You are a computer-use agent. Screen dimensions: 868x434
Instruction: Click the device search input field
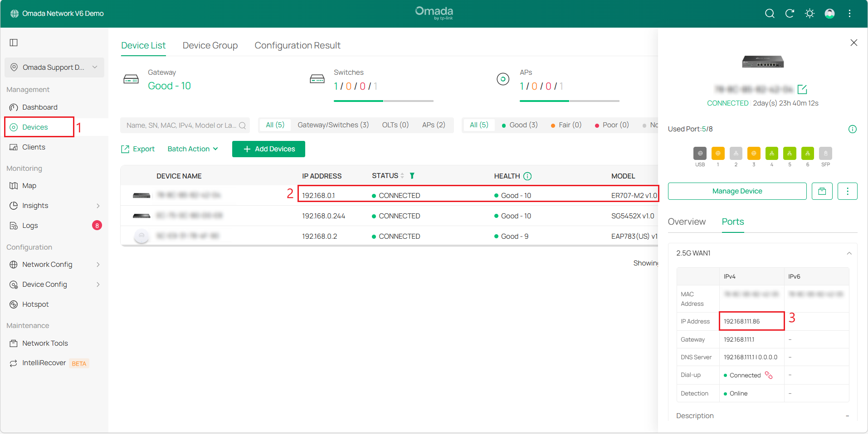181,125
